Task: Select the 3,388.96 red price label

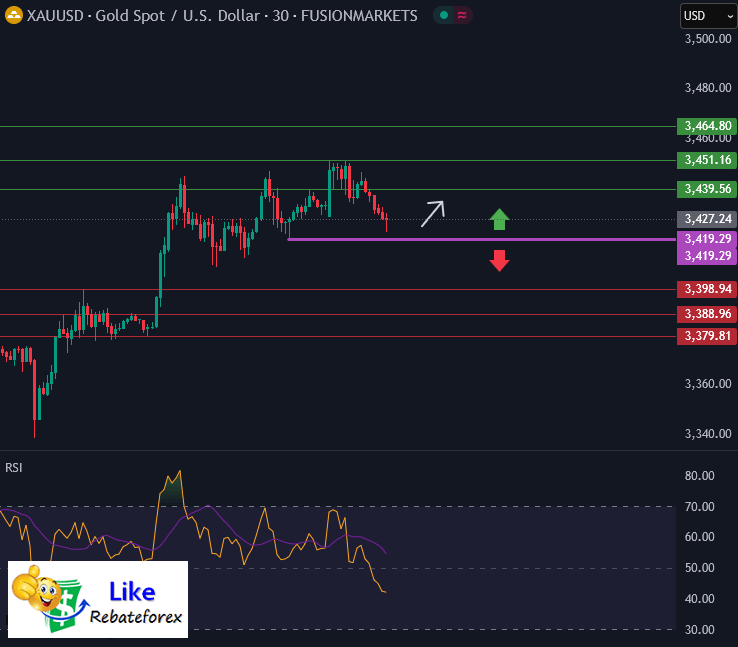Action: (x=707, y=314)
